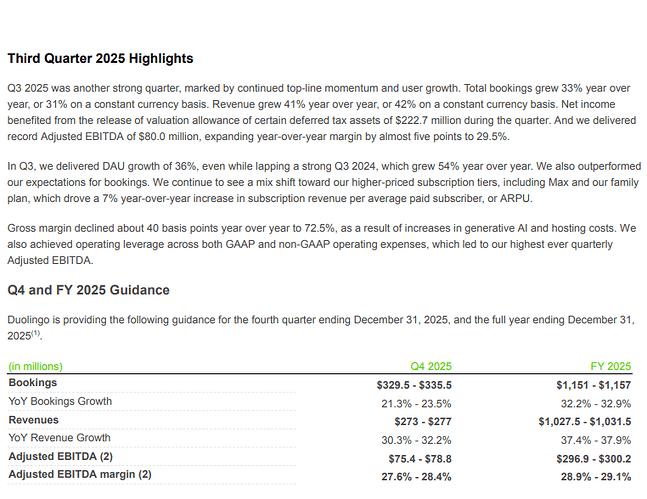The width and height of the screenshot is (647, 499).
Task: Click the $75.4 - $78.8 EBITDA value
Action: 420,459
